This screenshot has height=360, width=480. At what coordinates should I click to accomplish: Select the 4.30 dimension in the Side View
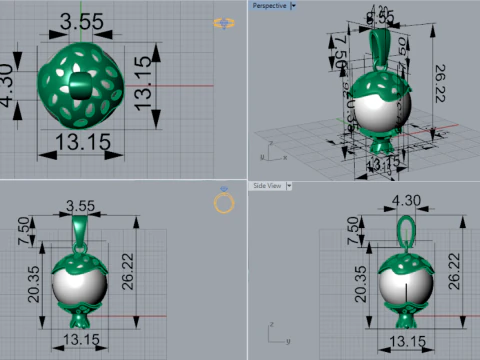pos(406,201)
